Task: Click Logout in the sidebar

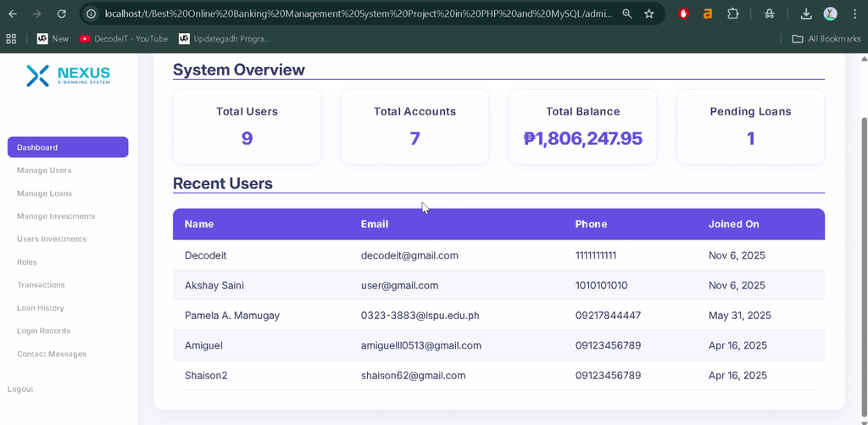Action: tap(20, 389)
